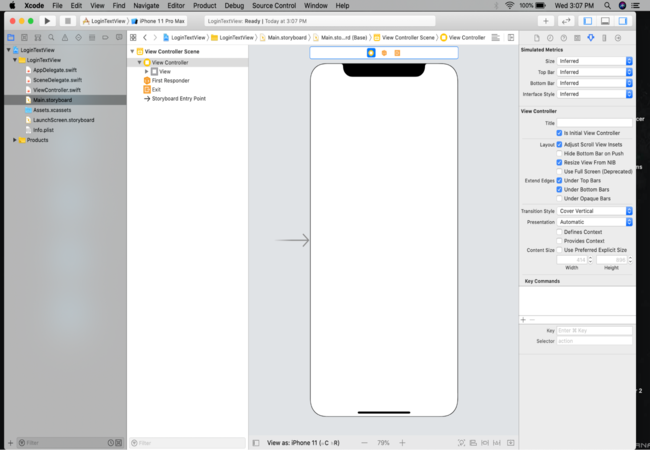
Task: Open the Top Bar dropdown
Action: (594, 72)
